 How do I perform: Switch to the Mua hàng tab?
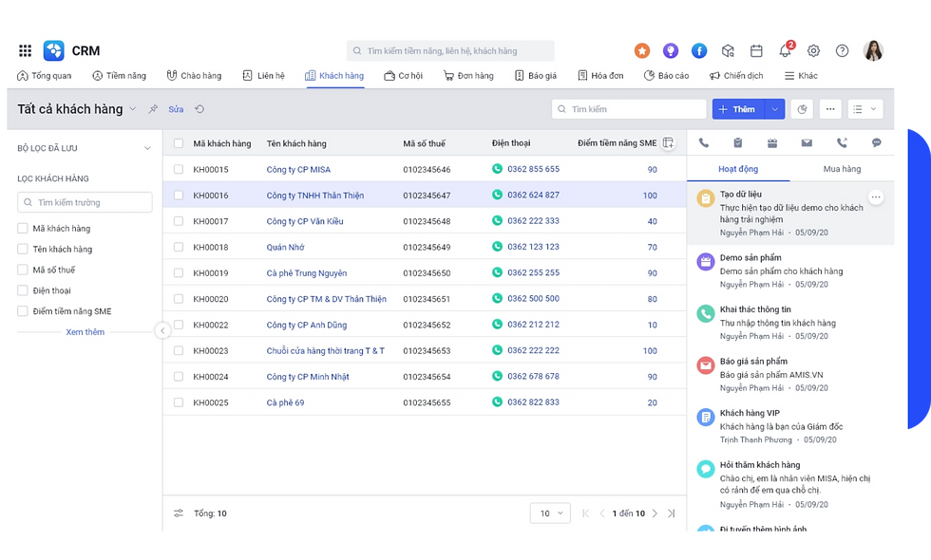842,169
